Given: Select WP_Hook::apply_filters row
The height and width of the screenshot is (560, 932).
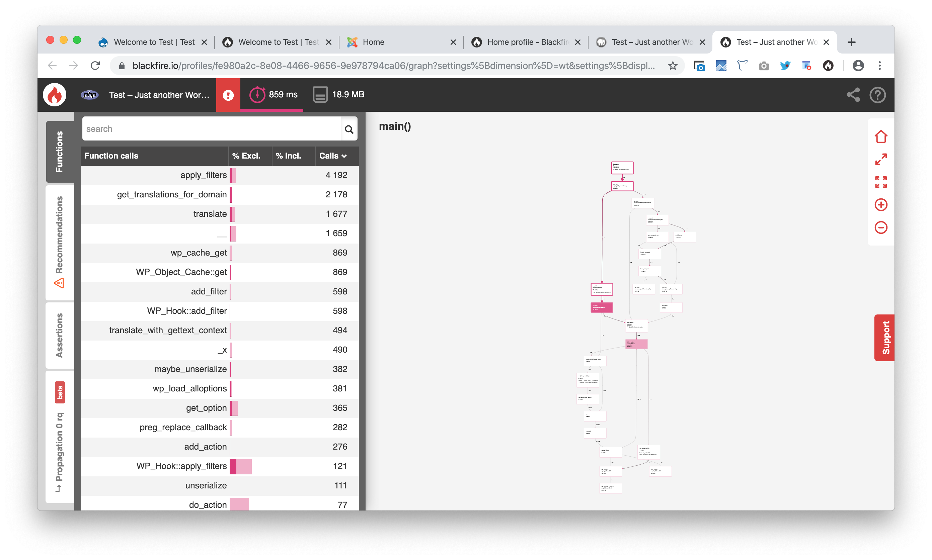Looking at the screenshot, I should 220,466.
